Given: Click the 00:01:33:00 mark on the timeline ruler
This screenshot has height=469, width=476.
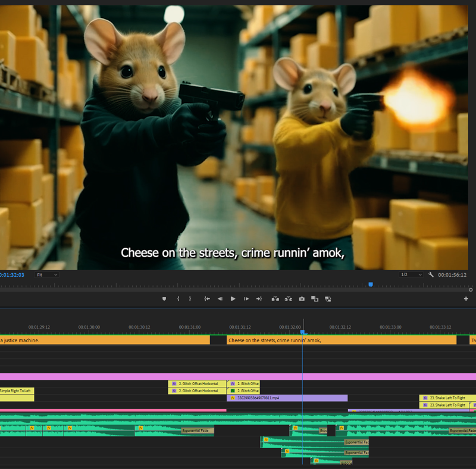Looking at the screenshot, I should pyautogui.click(x=390, y=327).
